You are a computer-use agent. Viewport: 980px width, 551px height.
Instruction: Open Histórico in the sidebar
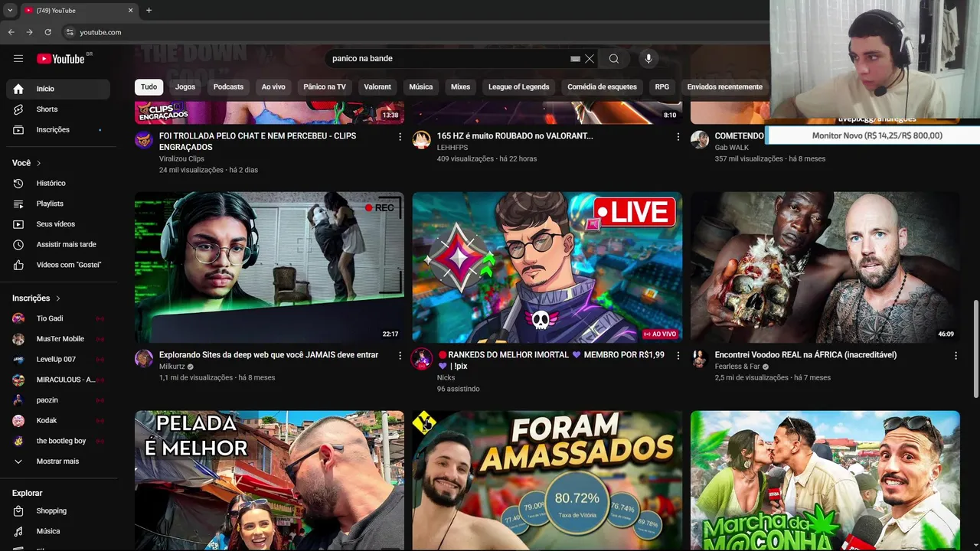[58, 184]
